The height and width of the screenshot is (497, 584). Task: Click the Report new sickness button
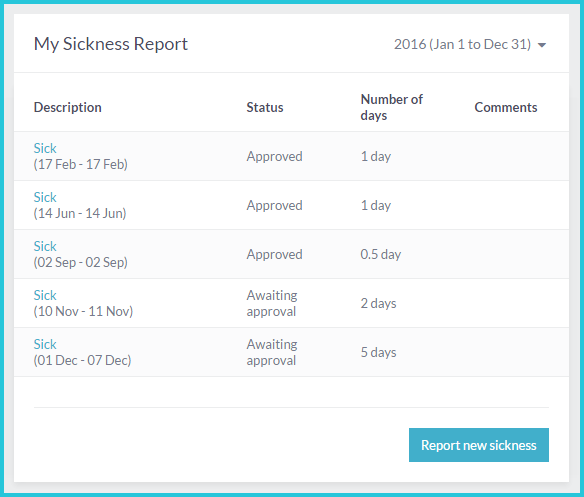point(479,445)
